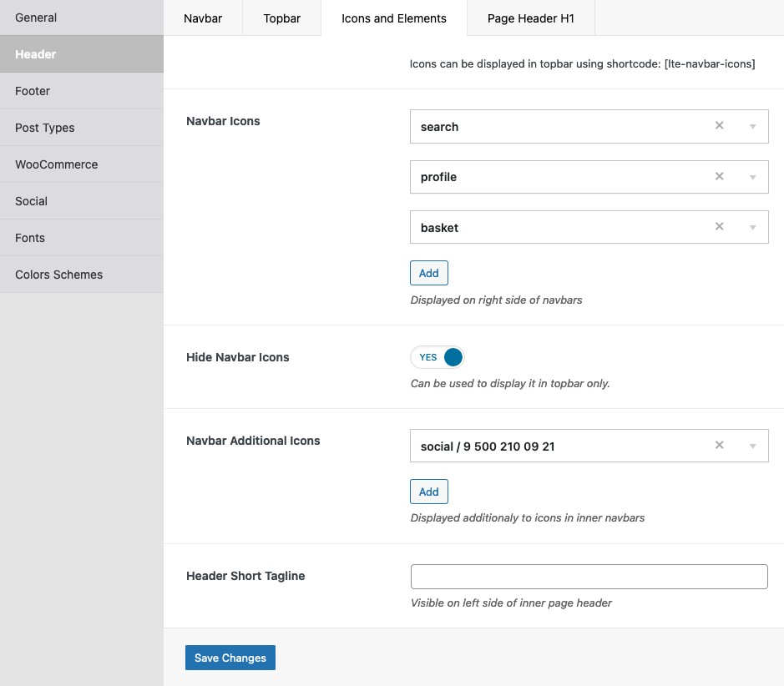Toggle the Hide Navbar Icons switch
The image size is (784, 686).
[x=438, y=357]
